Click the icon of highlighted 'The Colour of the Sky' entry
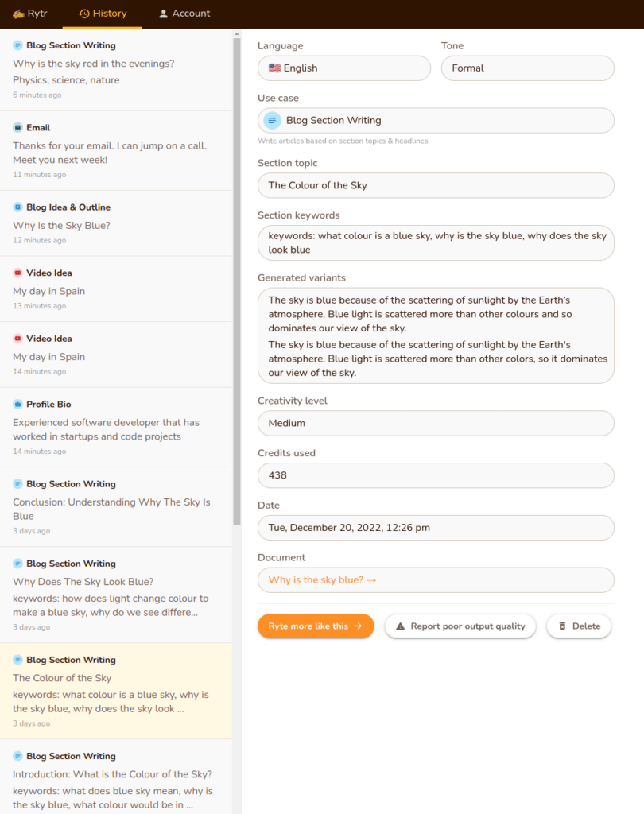 point(17,660)
